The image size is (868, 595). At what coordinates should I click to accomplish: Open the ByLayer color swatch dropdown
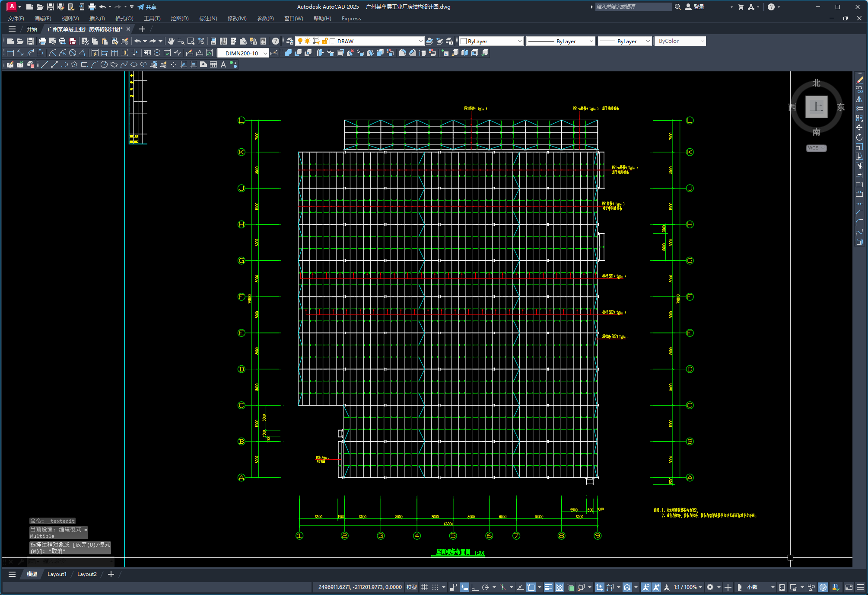[519, 41]
